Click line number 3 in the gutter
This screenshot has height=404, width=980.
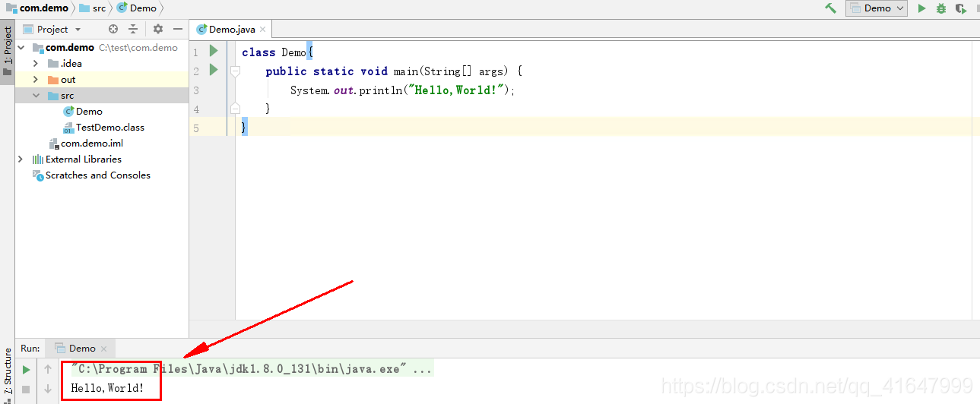196,90
